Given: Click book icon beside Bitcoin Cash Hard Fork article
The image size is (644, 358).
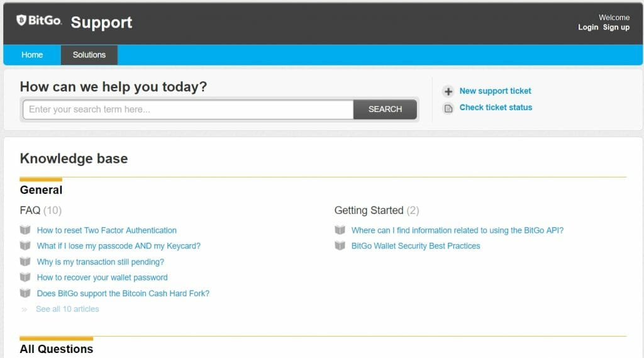Looking at the screenshot, I should [x=25, y=293].
